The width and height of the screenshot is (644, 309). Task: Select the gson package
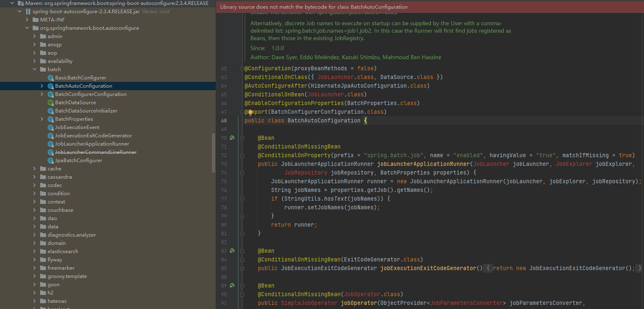pyautogui.click(x=53, y=285)
